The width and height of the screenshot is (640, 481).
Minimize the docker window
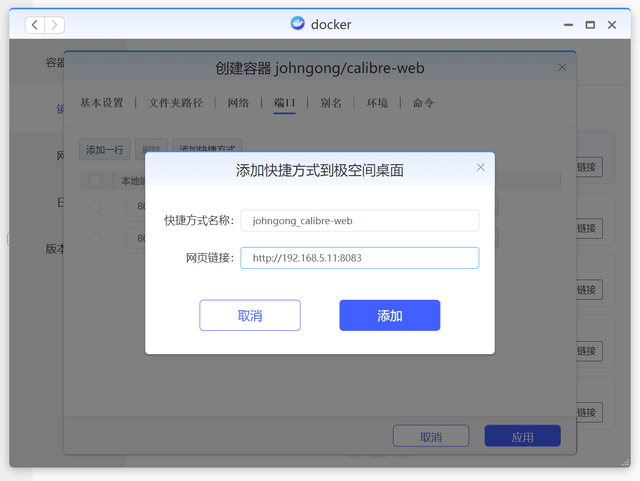click(568, 25)
